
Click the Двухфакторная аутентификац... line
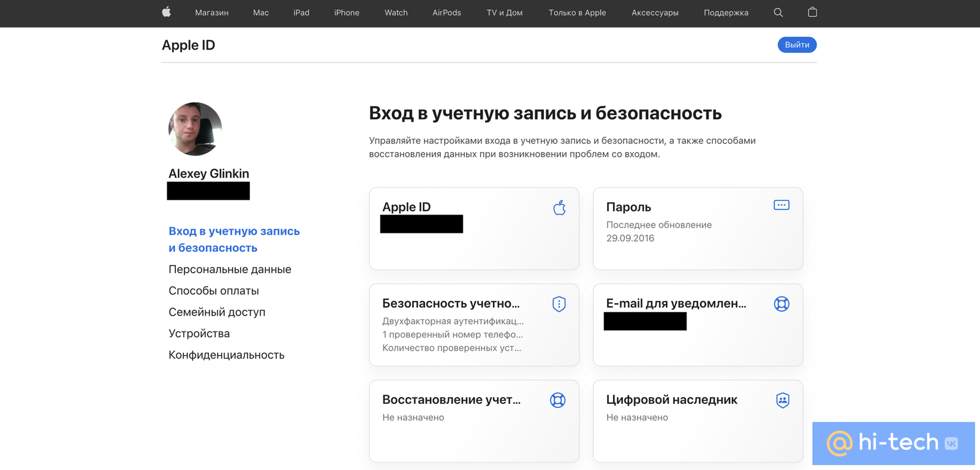tap(453, 321)
